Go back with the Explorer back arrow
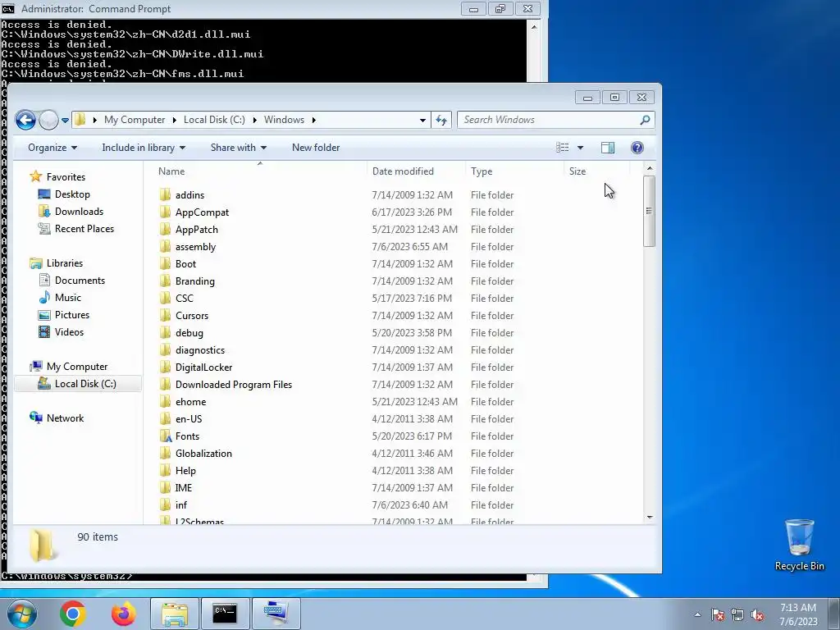The image size is (840, 630). tap(25, 120)
